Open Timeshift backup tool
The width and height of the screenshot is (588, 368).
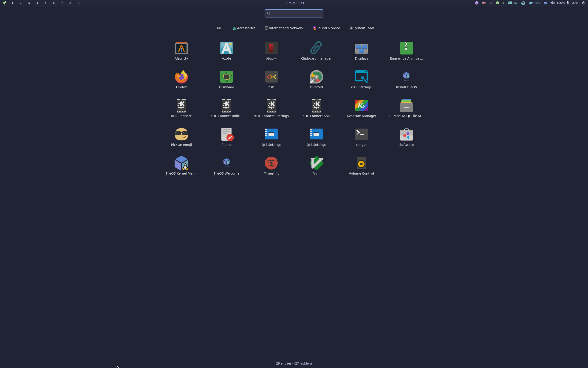tap(271, 166)
